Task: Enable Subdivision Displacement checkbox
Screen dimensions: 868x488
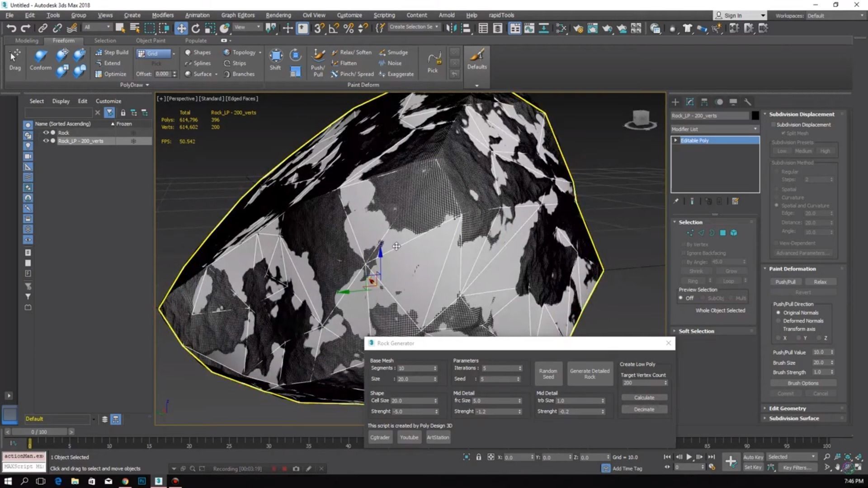Action: [774, 125]
